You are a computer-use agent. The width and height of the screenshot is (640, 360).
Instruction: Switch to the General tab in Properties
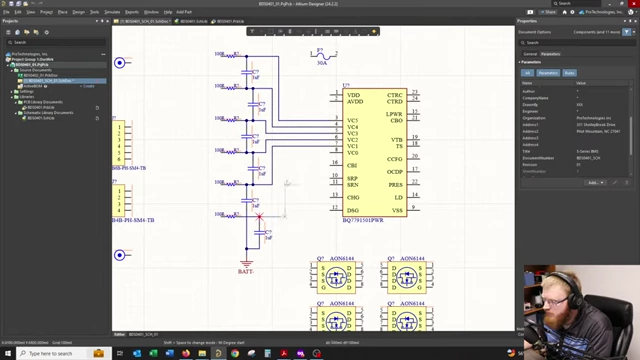[x=530, y=54]
